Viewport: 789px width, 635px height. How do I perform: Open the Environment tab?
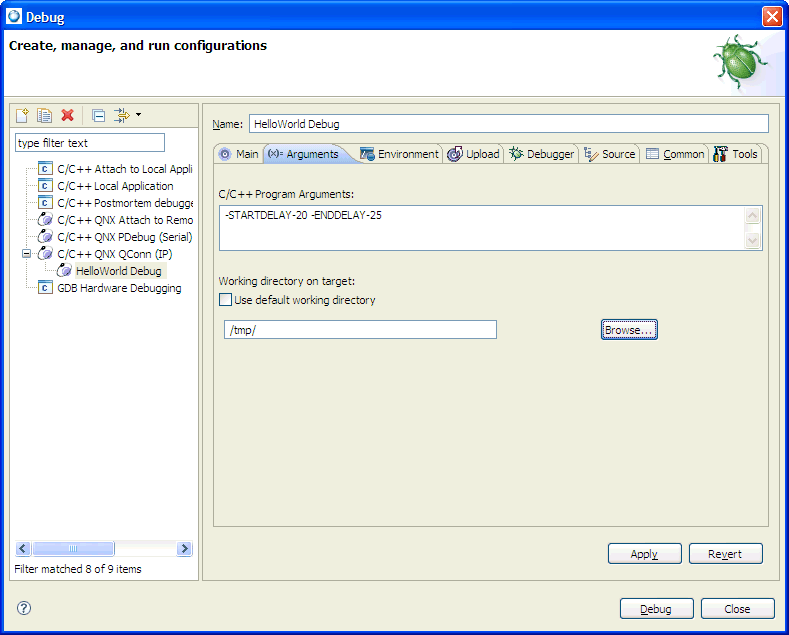pos(399,154)
